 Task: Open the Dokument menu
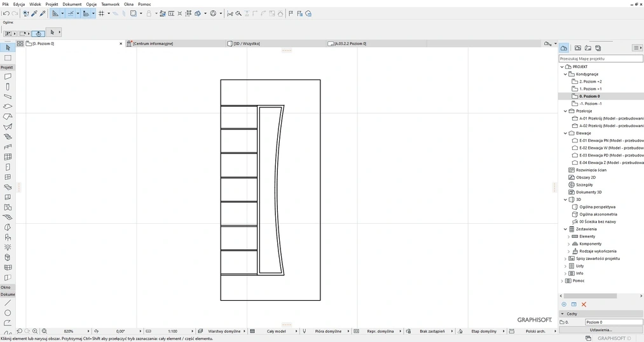72,4
